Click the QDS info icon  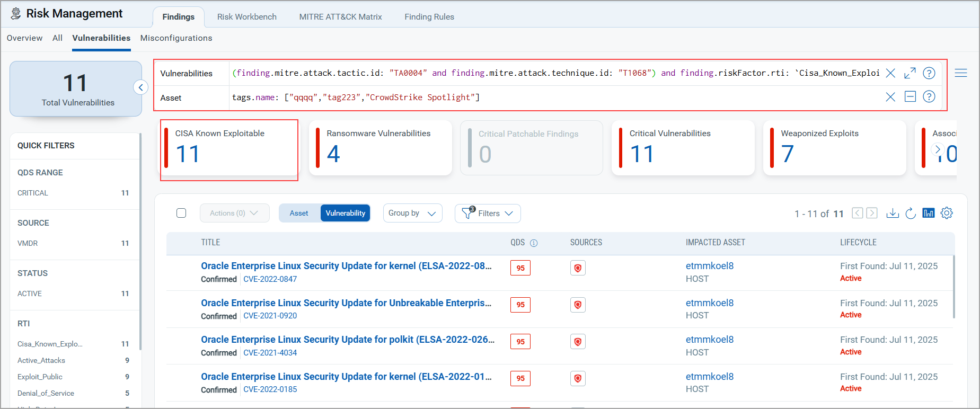(x=534, y=243)
